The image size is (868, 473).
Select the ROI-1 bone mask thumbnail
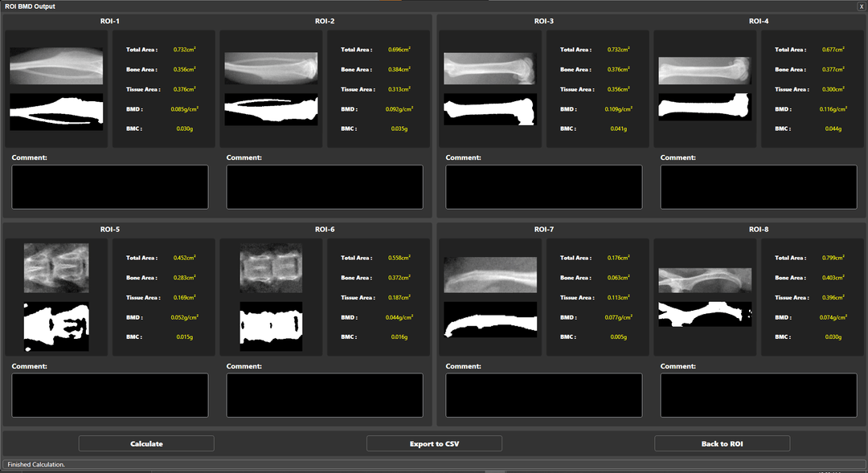coord(56,112)
